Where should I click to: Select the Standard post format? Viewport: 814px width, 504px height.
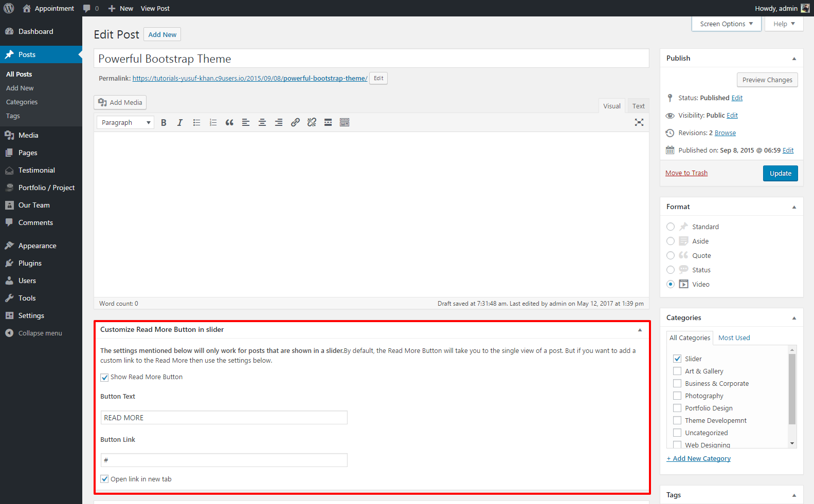tap(671, 227)
